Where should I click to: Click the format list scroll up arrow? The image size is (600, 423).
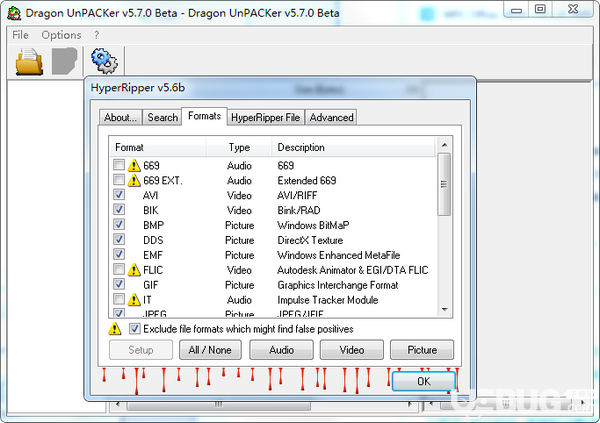(444, 145)
